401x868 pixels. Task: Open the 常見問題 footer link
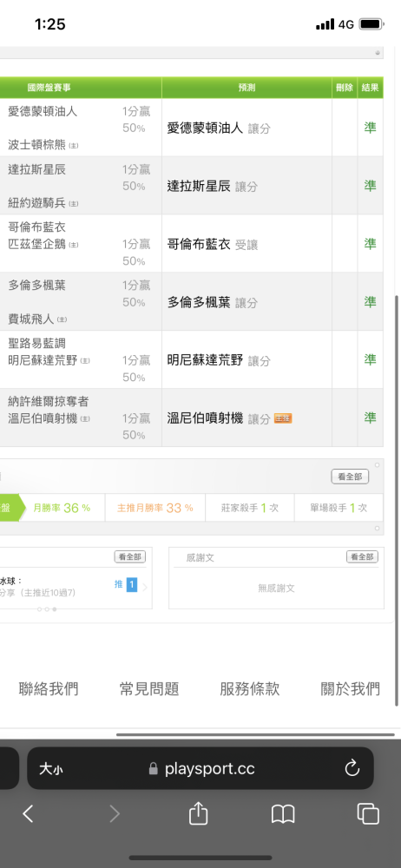(149, 688)
